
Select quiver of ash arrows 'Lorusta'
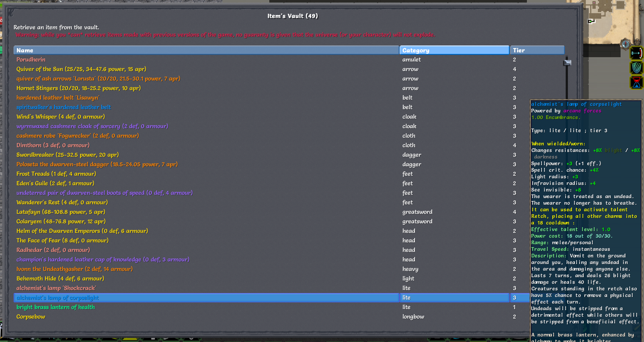pyautogui.click(x=206, y=79)
